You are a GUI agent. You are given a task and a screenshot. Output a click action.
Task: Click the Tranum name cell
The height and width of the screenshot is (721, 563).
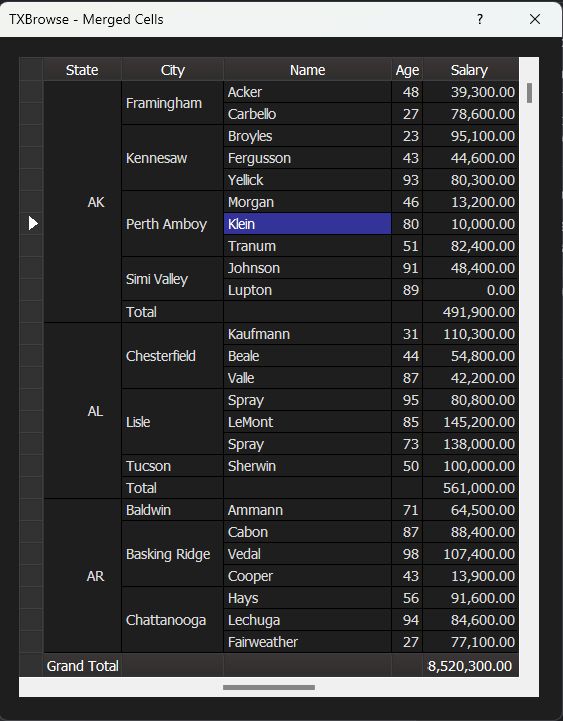pyautogui.click(x=307, y=246)
